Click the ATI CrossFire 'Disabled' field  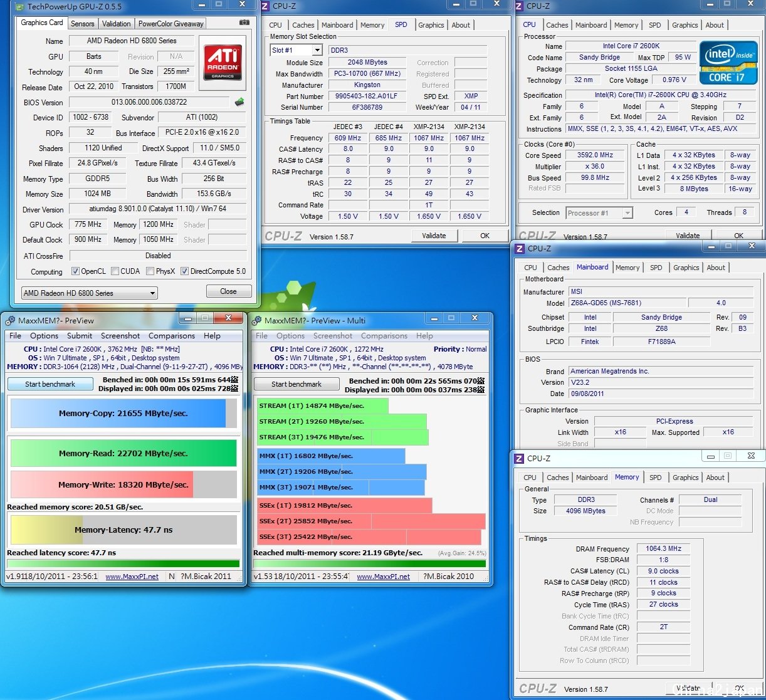click(x=158, y=256)
